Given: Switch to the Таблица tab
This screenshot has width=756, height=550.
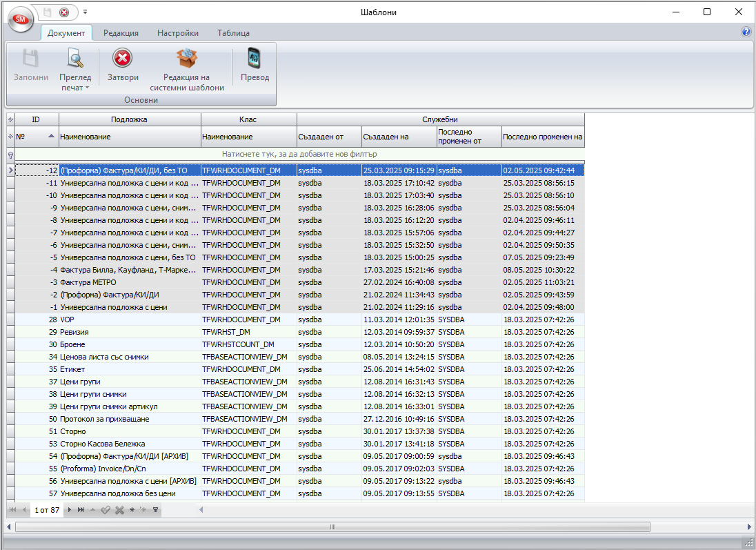Looking at the screenshot, I should (233, 33).
